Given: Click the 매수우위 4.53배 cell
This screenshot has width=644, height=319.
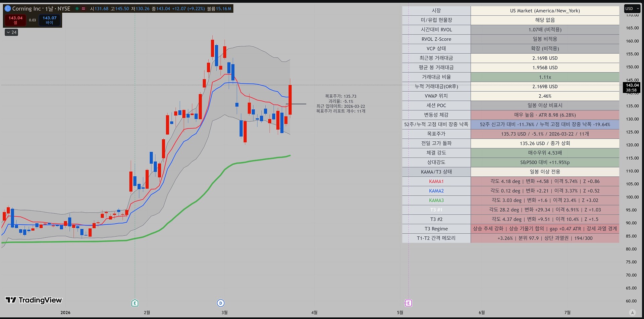Looking at the screenshot, I should click(545, 153).
